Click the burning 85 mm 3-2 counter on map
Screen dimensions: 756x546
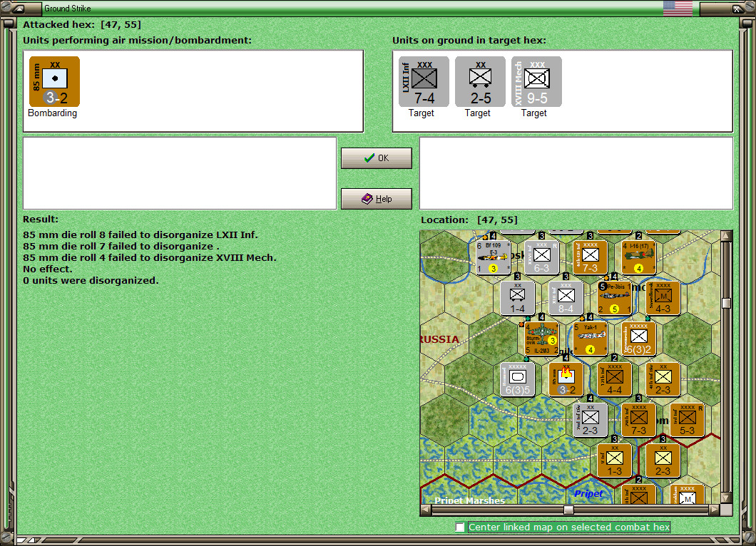tap(566, 378)
